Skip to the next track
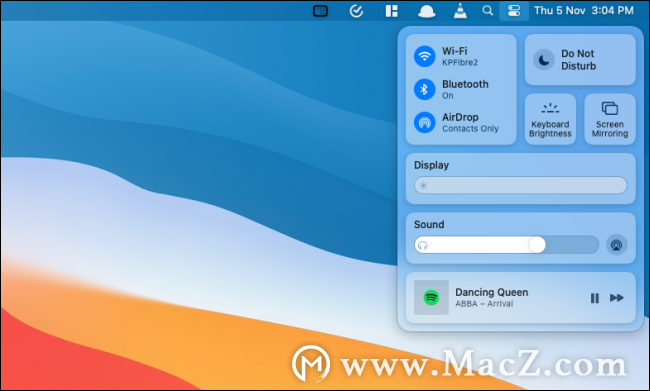Image resolution: width=650 pixels, height=391 pixels. [x=617, y=298]
